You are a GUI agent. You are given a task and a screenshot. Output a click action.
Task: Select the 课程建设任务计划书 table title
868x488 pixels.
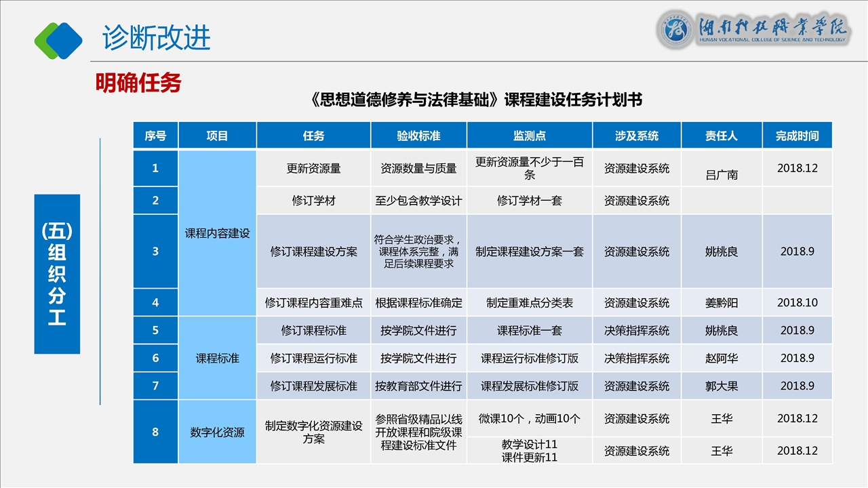tap(476, 100)
